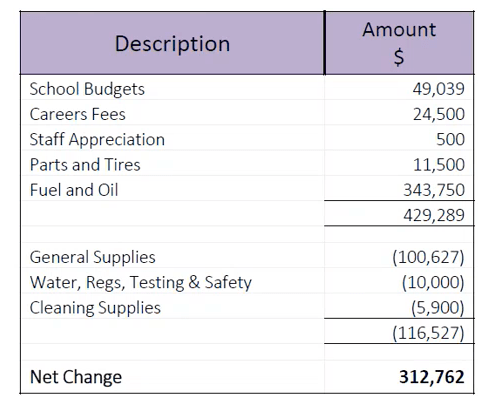Viewport: 486px width, 405px height.
Task: Select the Net Change total 312,762
Action: click(432, 377)
